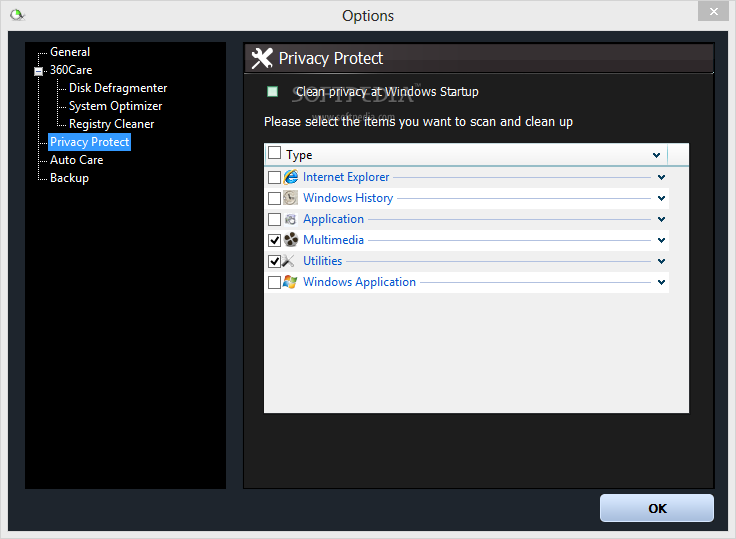Close the Options dialog
Image resolution: width=736 pixels, height=539 pixels.
[713, 11]
